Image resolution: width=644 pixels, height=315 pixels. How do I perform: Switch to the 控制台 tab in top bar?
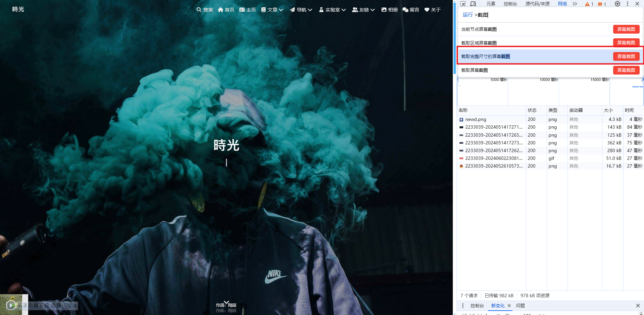pyautogui.click(x=510, y=4)
